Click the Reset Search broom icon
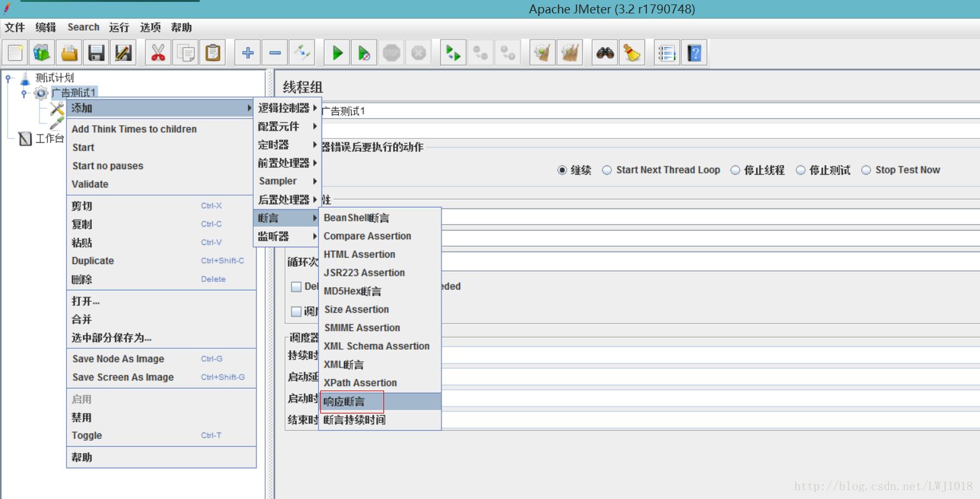Viewport: 980px width, 499px height. click(632, 52)
